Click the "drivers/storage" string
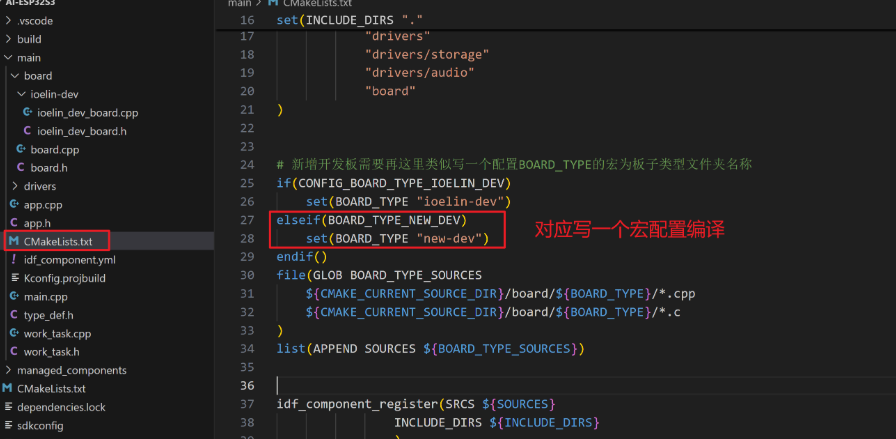Viewport: 896px width, 439px height. tap(427, 55)
